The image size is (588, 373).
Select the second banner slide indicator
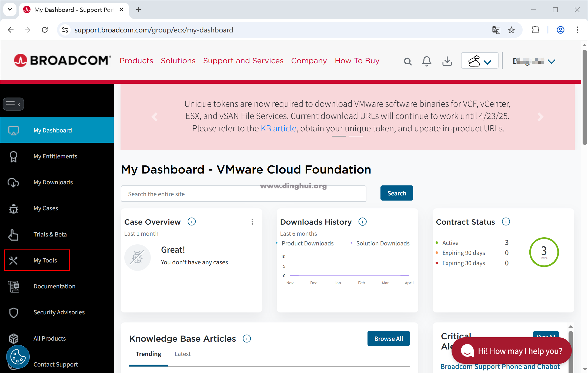pos(356,136)
